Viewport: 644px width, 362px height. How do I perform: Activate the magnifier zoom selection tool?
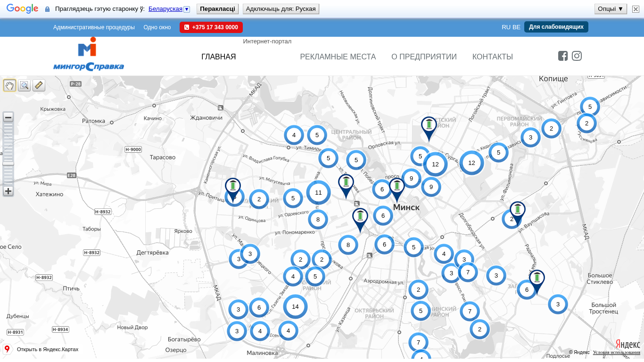[24, 85]
